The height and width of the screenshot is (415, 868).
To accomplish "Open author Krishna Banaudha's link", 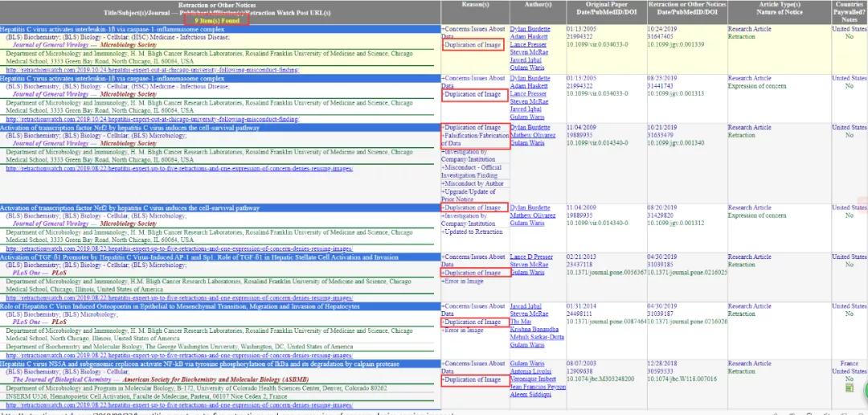I will [534, 330].
